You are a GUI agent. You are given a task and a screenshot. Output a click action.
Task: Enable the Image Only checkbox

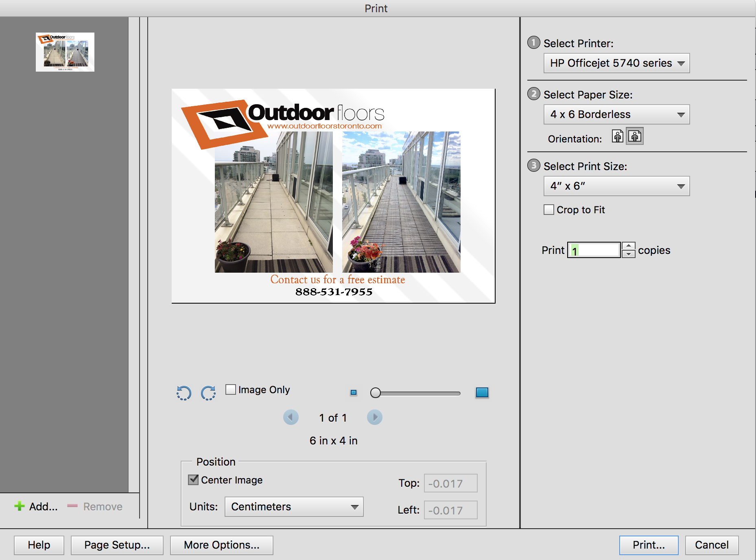click(231, 389)
